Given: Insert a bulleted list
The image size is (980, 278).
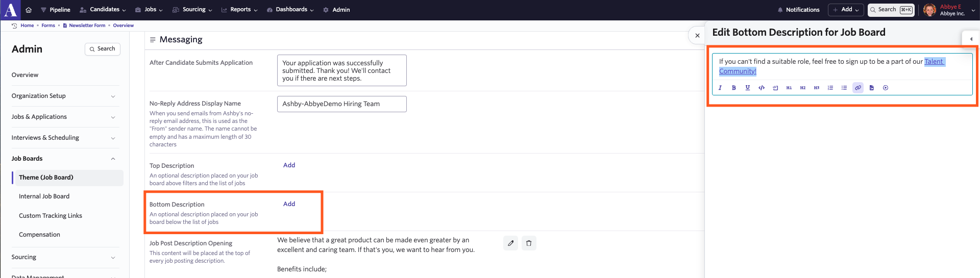Looking at the screenshot, I should pos(844,88).
